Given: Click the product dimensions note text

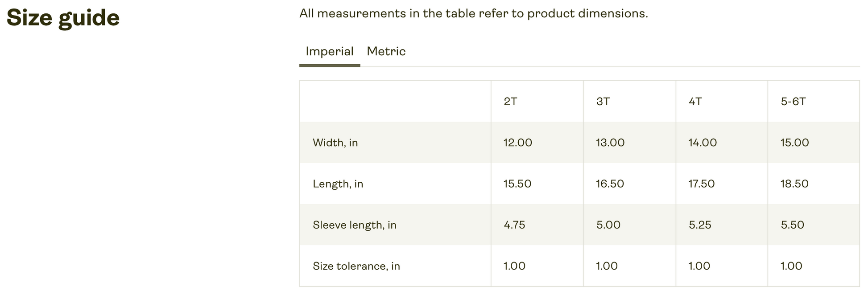Looking at the screenshot, I should (x=473, y=13).
